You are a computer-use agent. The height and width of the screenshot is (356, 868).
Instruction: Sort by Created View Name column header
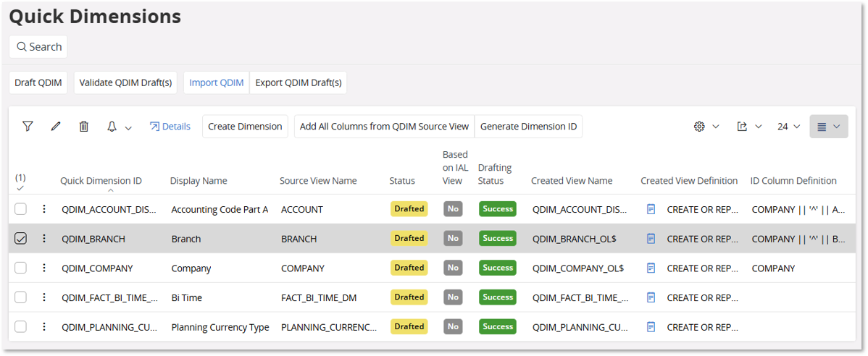(x=572, y=181)
